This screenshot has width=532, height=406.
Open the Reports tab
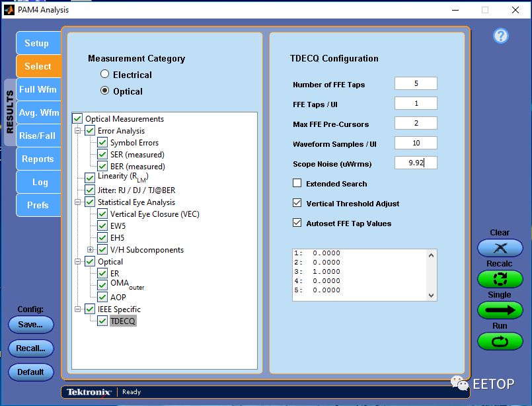pos(38,159)
